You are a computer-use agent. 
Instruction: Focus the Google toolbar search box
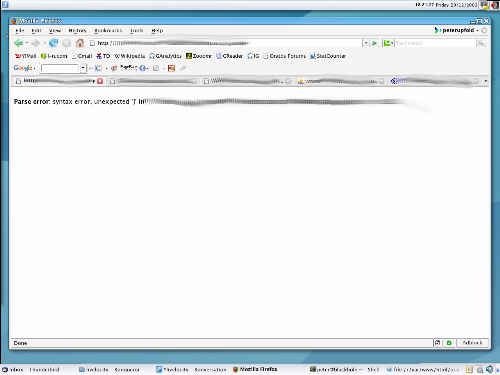pyautogui.click(x=60, y=68)
